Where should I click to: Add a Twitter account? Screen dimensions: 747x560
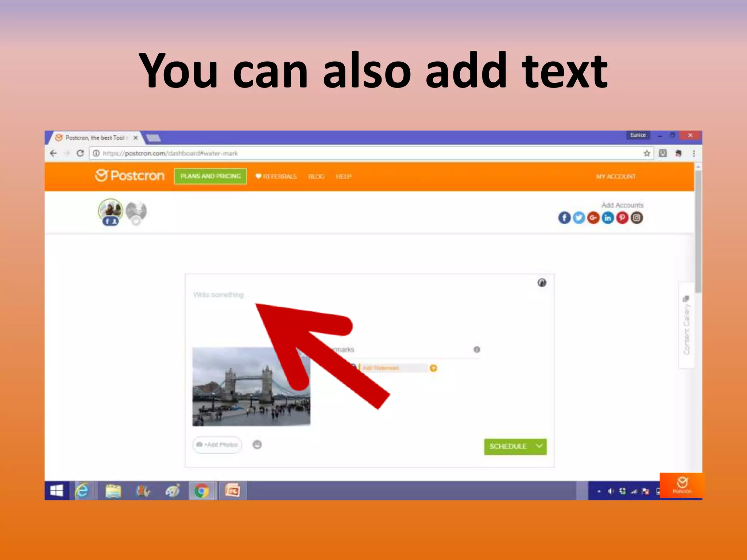579,218
